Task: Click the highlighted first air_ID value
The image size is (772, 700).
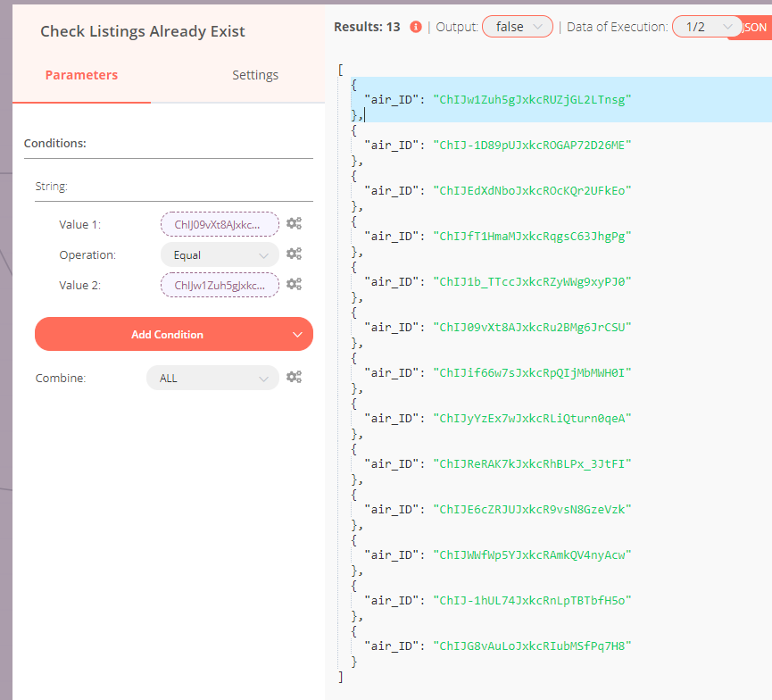Action: tap(531, 99)
